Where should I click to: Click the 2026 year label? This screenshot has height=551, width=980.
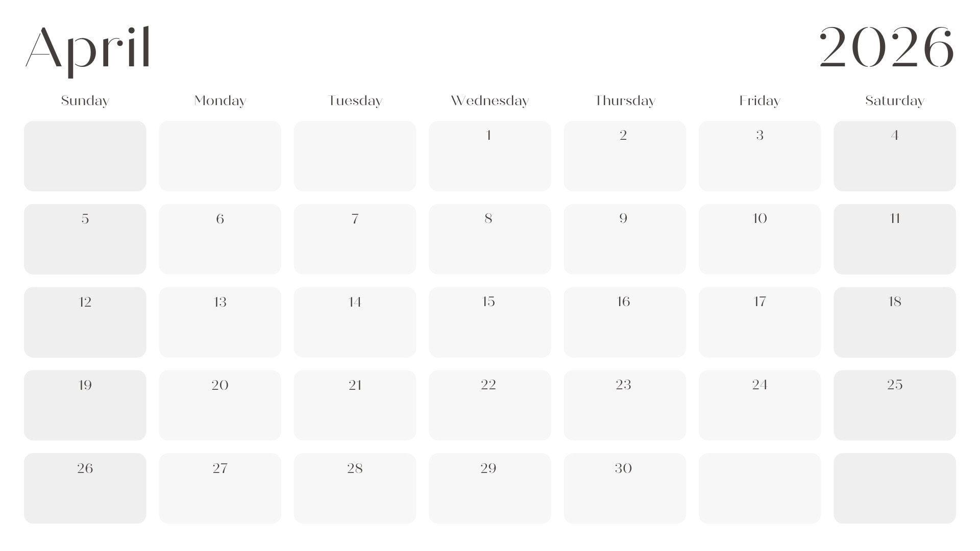click(x=886, y=47)
